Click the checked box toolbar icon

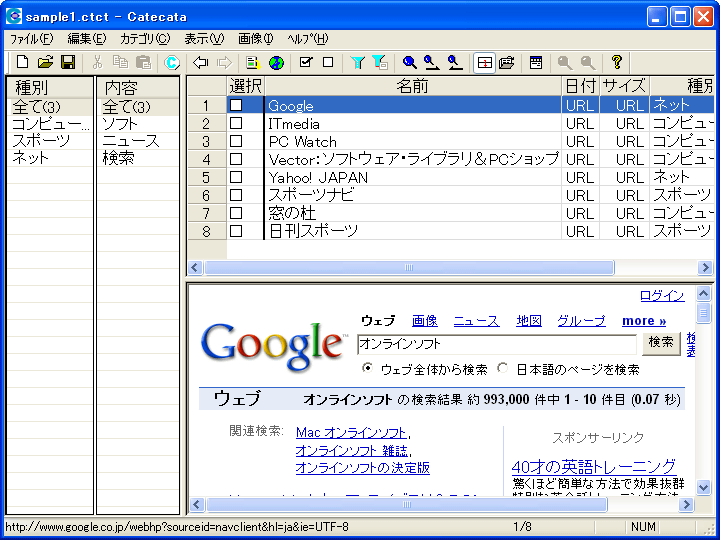pyautogui.click(x=305, y=62)
